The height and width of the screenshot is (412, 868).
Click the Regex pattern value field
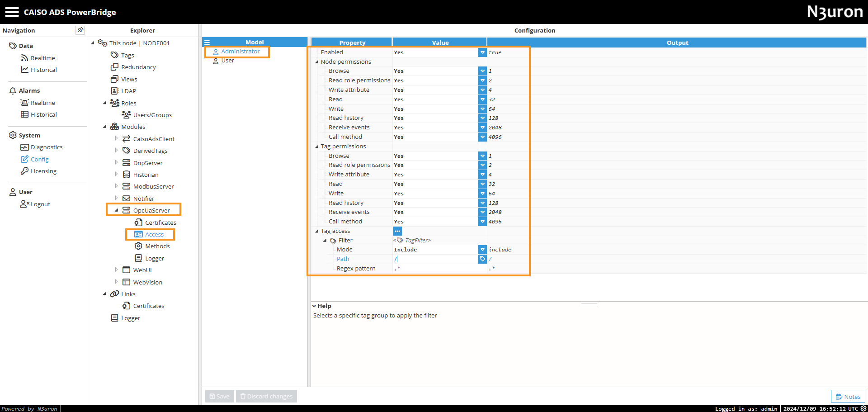pos(439,269)
